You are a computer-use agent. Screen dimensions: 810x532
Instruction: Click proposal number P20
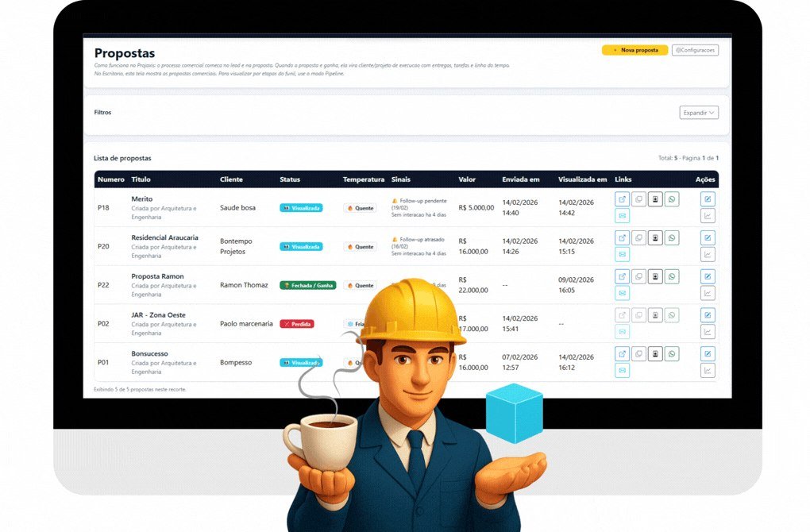[103, 246]
